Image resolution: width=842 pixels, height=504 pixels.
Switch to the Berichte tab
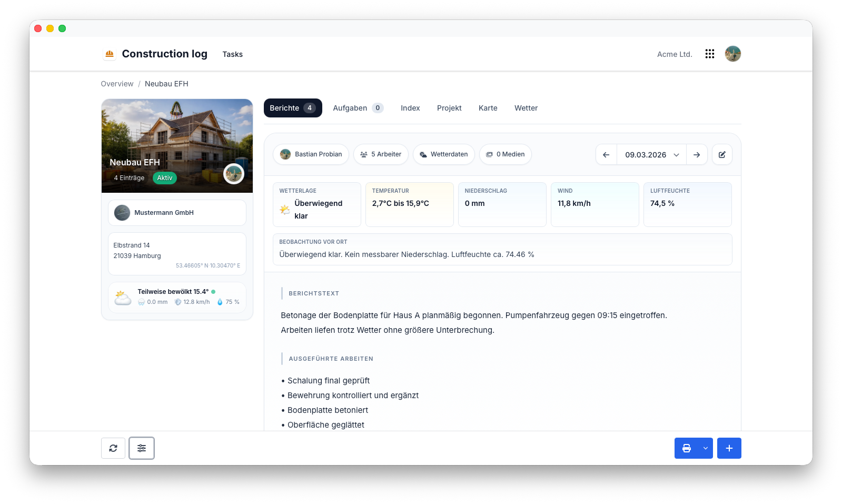coord(293,108)
